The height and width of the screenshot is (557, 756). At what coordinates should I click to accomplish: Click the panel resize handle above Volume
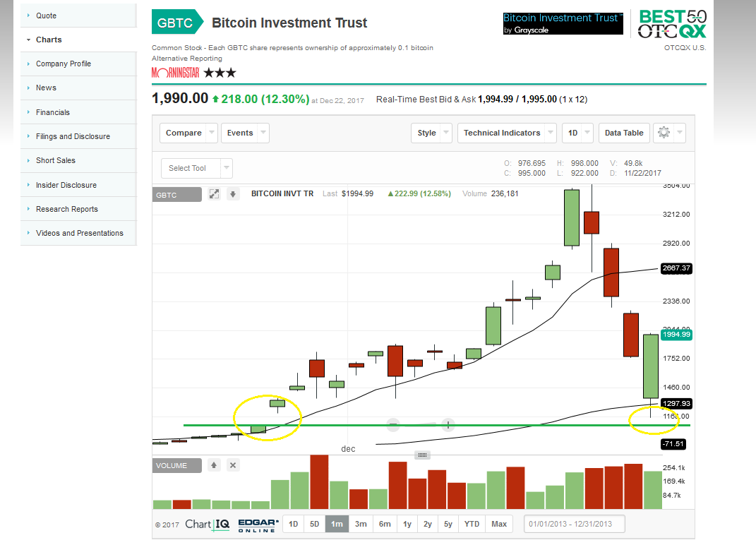422,455
